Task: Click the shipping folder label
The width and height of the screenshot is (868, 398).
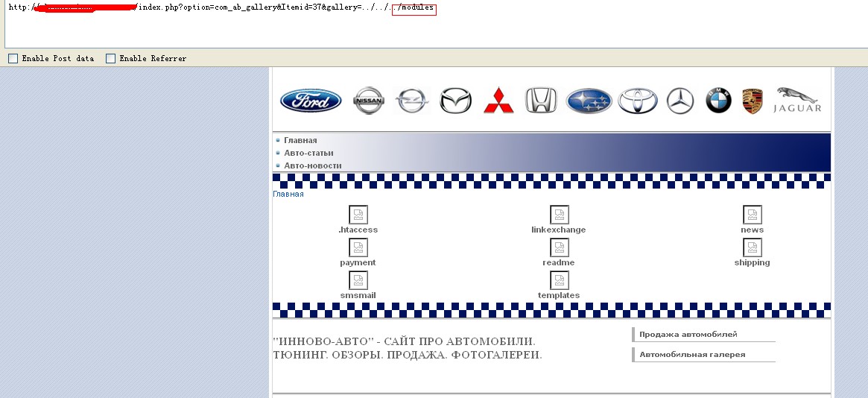Action: pyautogui.click(x=753, y=262)
